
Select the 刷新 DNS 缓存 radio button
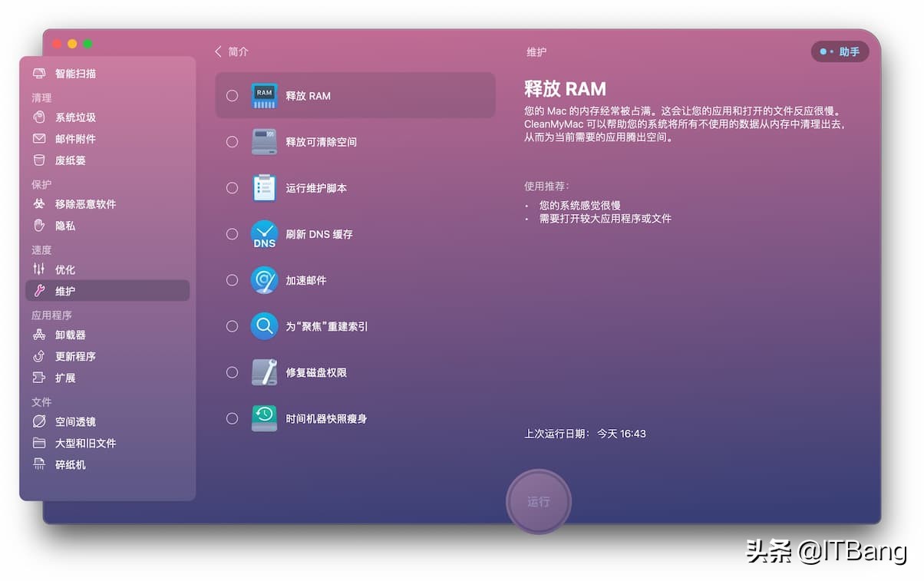tap(232, 234)
